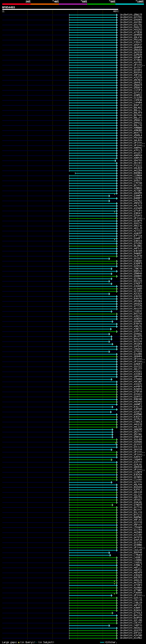
Task: Click the UniRef100_C1MNU4 hit label
Action: [131, 175]
